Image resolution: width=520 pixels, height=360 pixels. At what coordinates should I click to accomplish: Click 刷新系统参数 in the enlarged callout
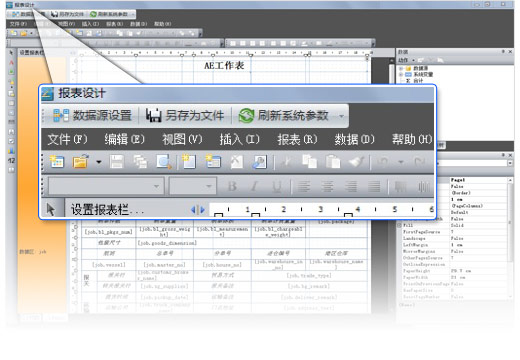point(284,115)
